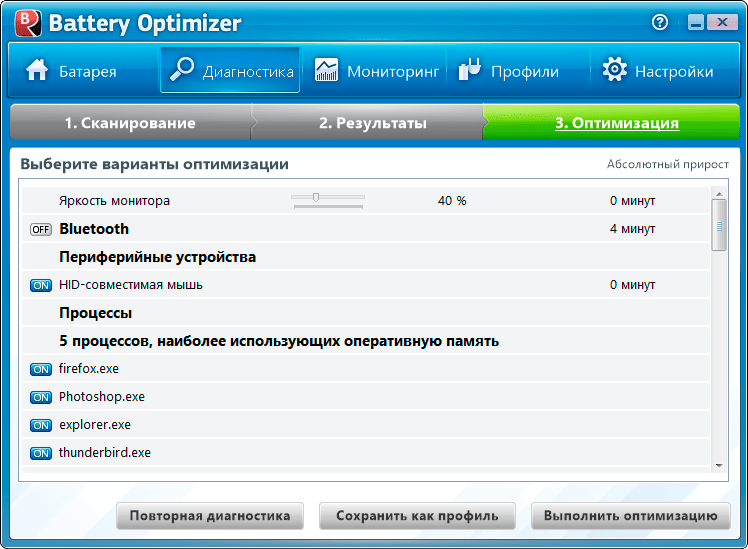Toggle the firefox.exe ON switch
The image size is (748, 549).
pos(41,370)
